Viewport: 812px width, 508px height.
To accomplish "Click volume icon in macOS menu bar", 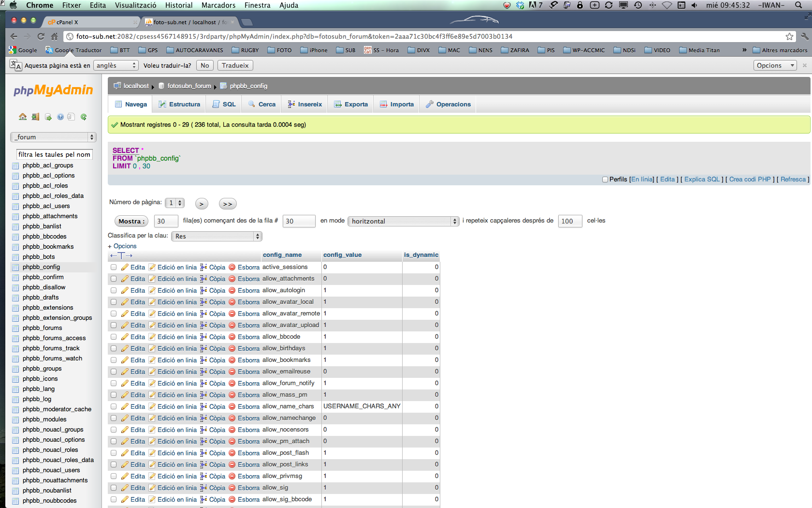I will (x=695, y=5).
